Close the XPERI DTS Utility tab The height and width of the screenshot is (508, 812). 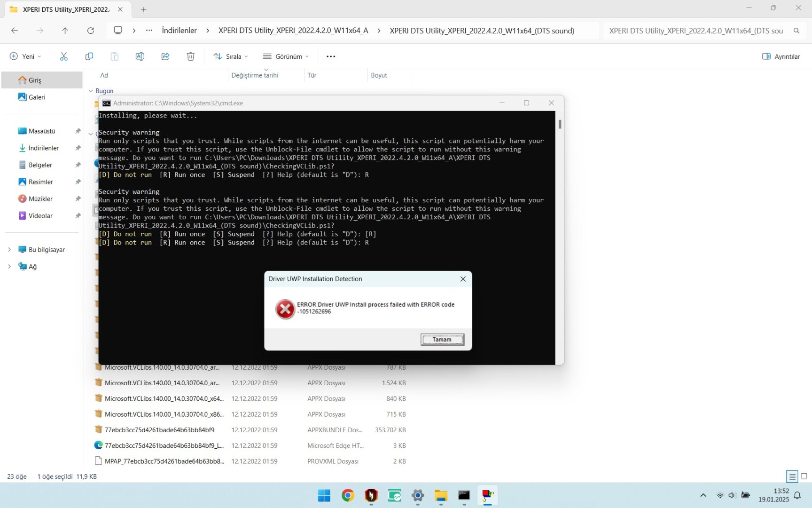tap(120, 9)
